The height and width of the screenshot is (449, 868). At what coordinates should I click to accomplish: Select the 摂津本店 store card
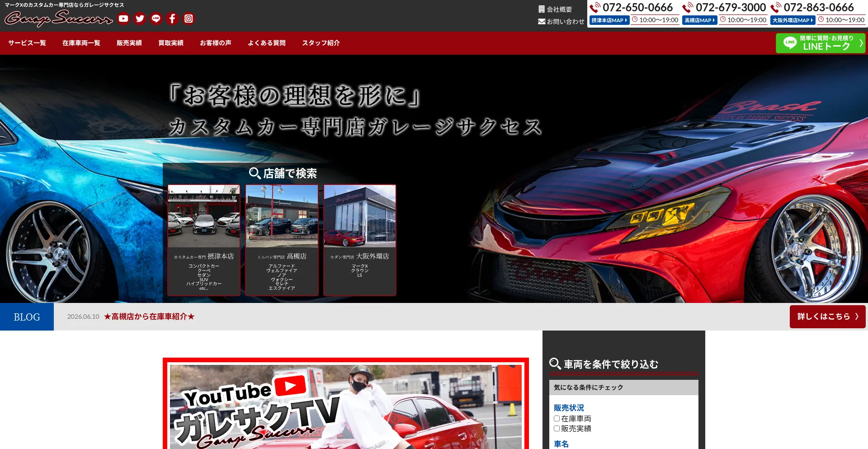(204, 240)
